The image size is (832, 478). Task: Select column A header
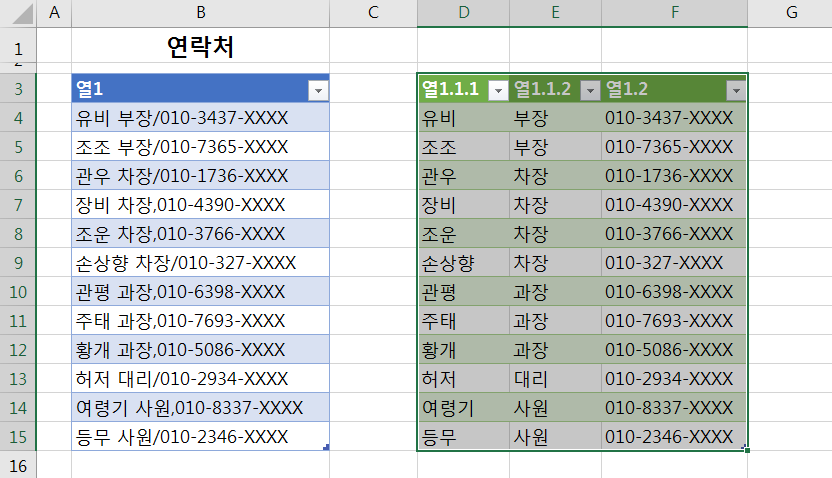(x=54, y=13)
